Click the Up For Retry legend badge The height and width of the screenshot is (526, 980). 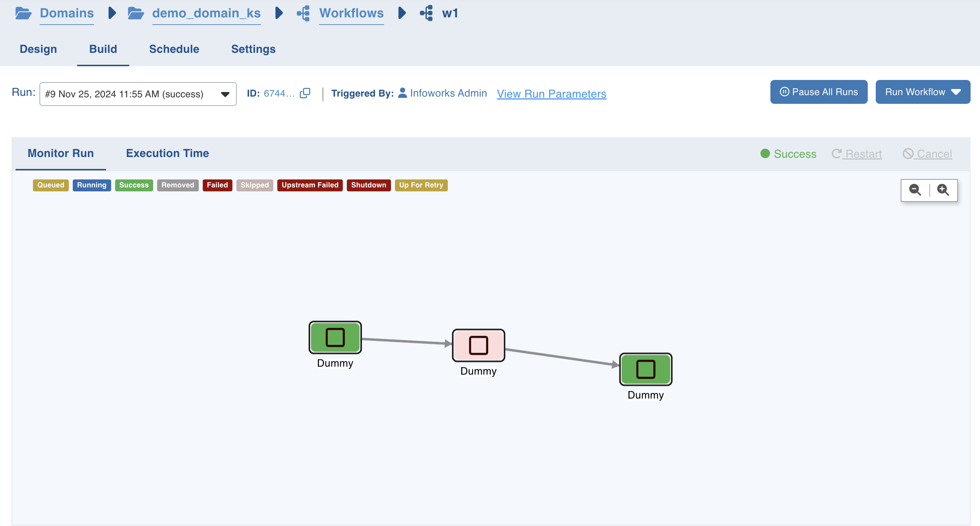(x=421, y=185)
